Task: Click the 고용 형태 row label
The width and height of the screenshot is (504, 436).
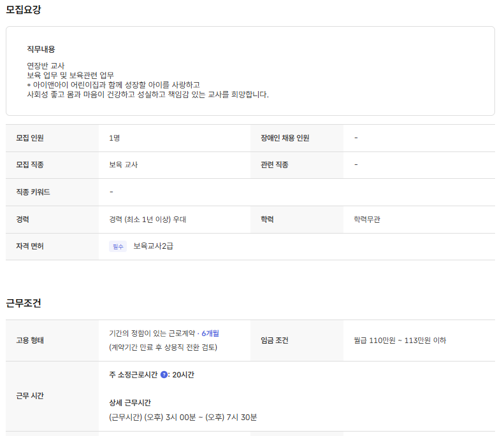Action: point(30,341)
